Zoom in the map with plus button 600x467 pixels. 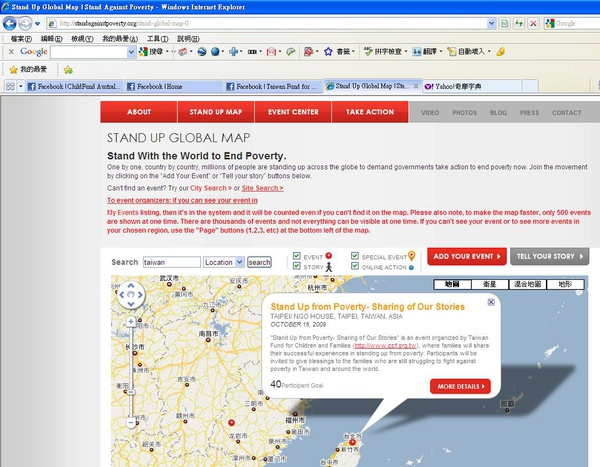tap(131, 322)
